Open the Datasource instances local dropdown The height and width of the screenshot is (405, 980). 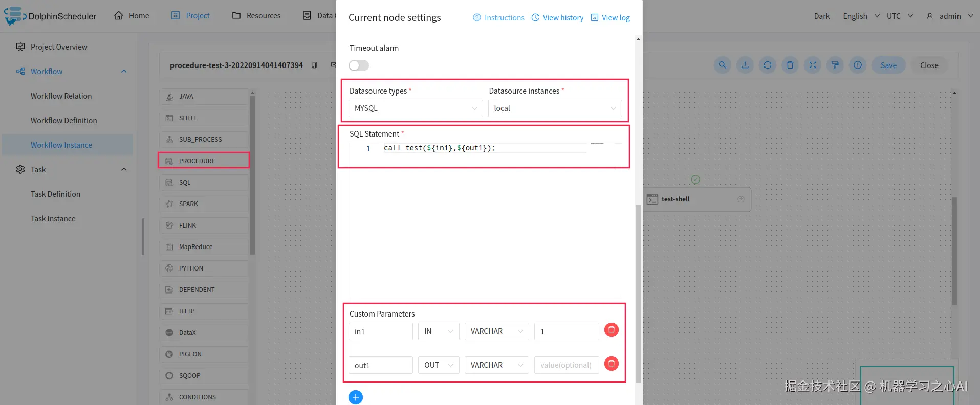click(x=555, y=108)
